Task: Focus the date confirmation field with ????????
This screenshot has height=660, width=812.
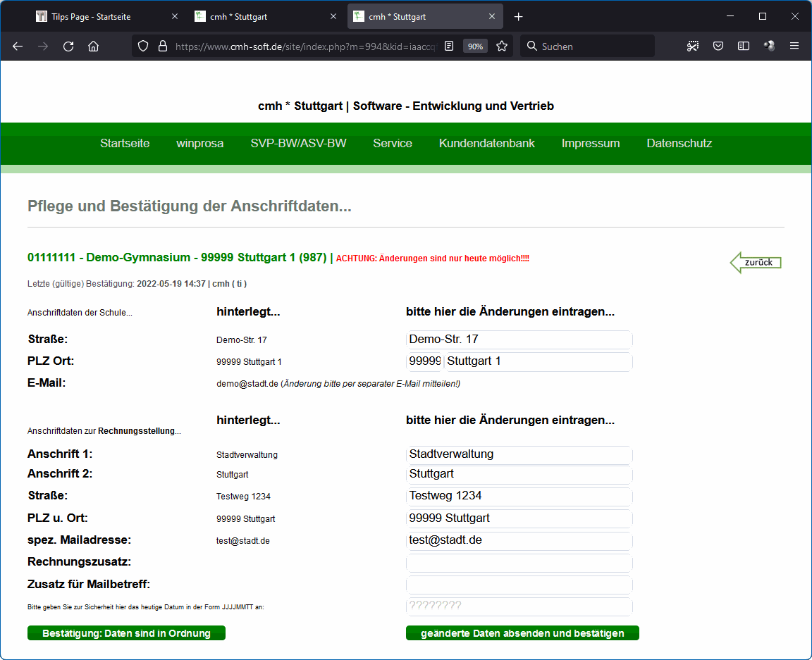Action: pos(519,606)
